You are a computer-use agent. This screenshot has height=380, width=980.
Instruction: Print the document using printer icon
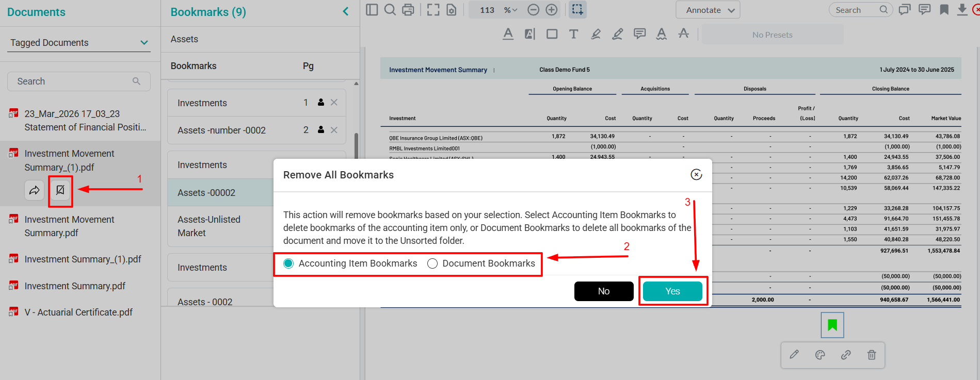click(408, 10)
